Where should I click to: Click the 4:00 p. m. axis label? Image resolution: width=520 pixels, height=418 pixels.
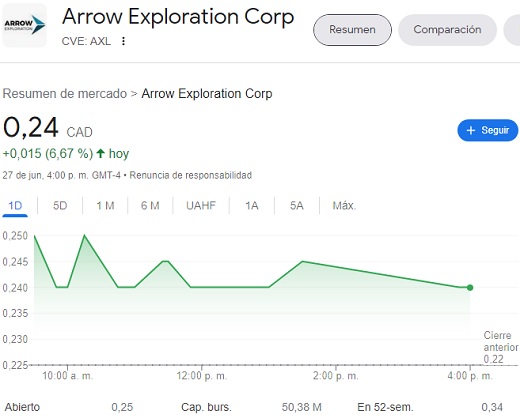click(x=470, y=376)
